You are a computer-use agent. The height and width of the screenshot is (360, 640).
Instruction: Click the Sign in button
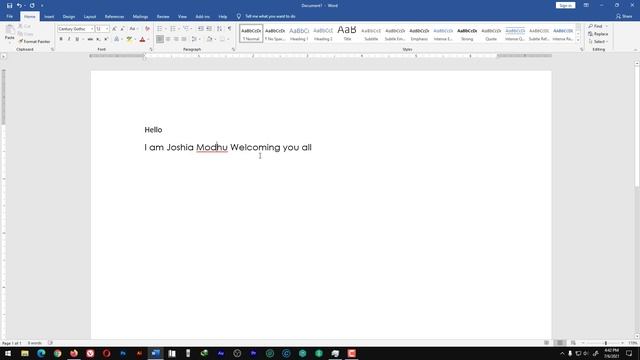point(565,5)
